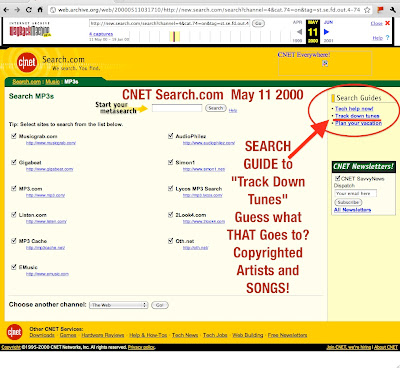Click the capture marker on Wayback timeline
The image size is (400, 368).
click(x=174, y=37)
